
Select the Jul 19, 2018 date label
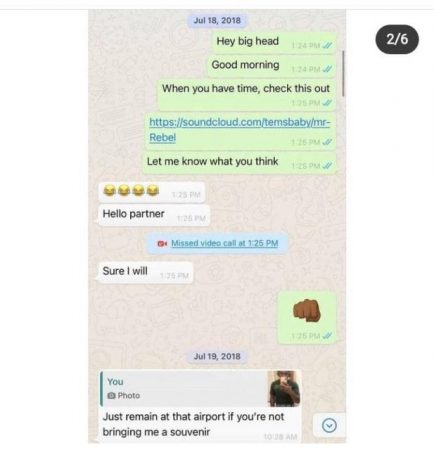[217, 356]
